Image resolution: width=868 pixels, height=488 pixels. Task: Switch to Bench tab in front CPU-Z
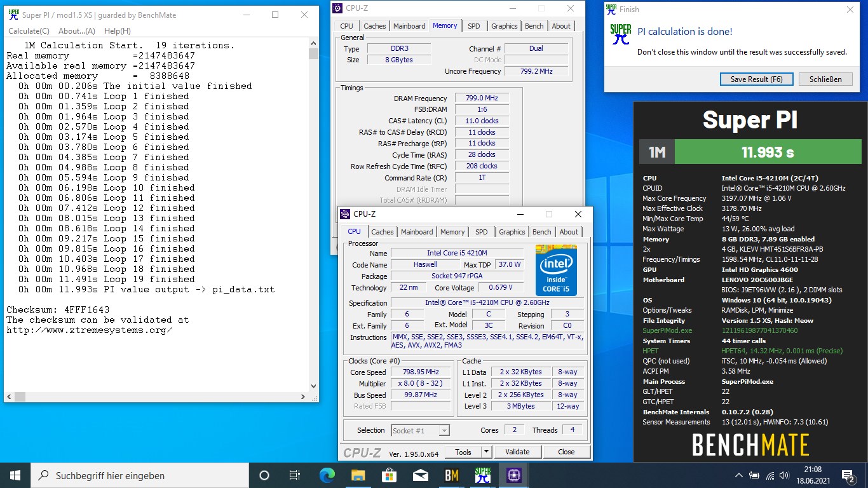tap(542, 232)
